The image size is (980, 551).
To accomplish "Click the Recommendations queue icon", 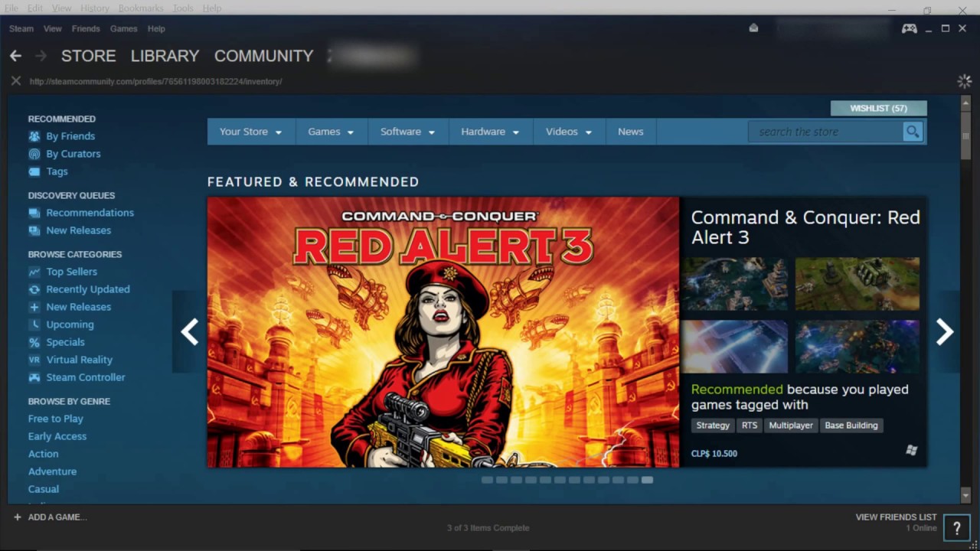I will (34, 213).
